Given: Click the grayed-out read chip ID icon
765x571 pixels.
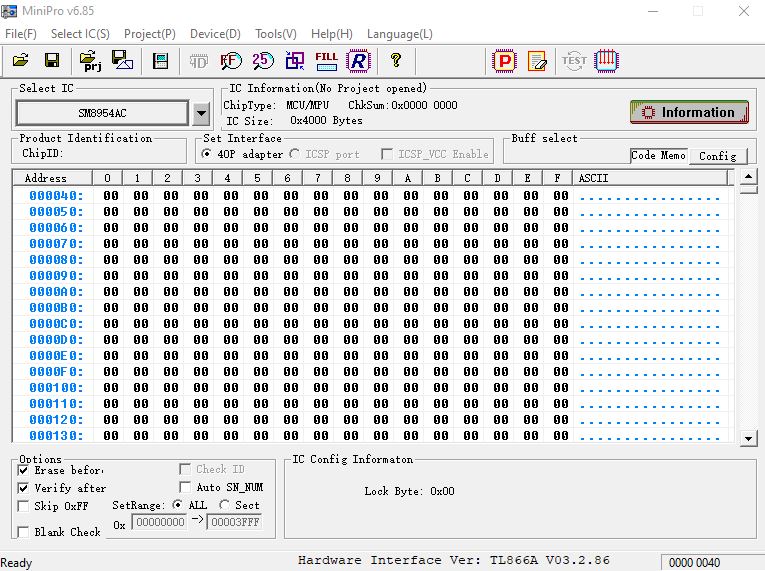Looking at the screenshot, I should click(199, 61).
